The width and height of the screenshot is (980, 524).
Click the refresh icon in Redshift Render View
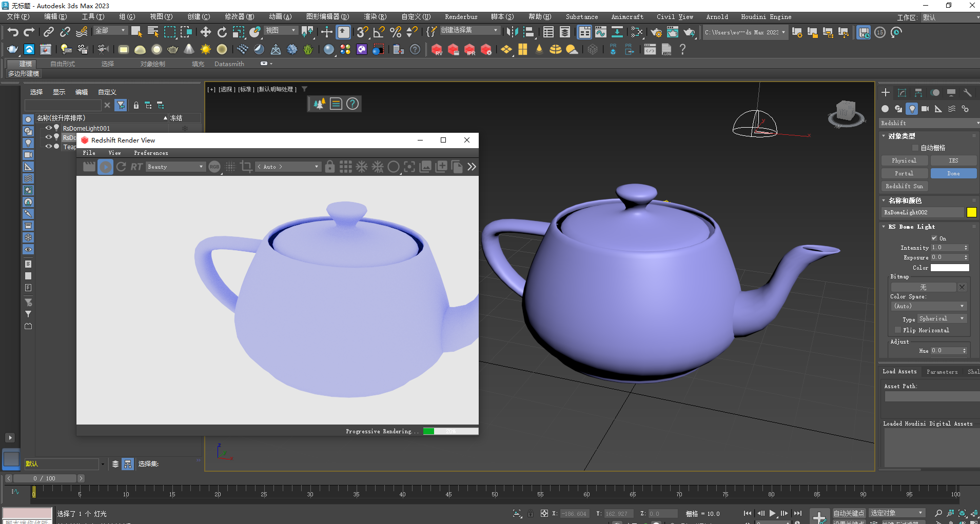pos(121,167)
